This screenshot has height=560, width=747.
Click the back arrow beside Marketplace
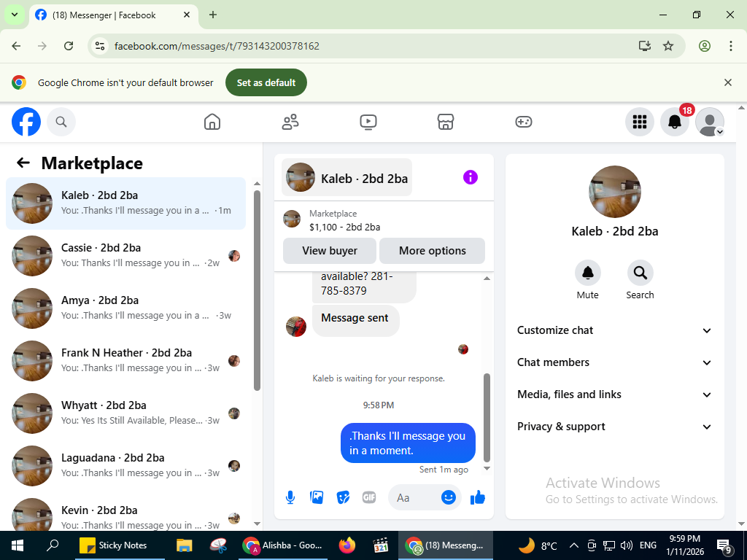tap(23, 163)
